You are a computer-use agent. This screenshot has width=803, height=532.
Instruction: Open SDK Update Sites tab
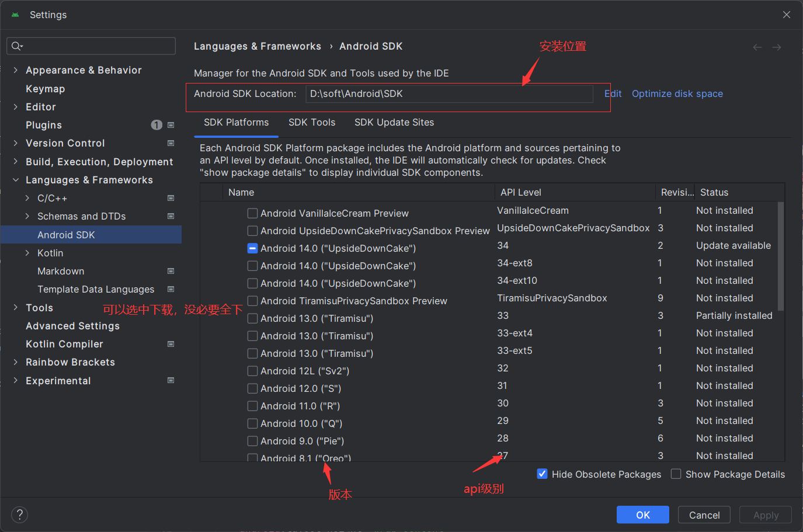394,123
